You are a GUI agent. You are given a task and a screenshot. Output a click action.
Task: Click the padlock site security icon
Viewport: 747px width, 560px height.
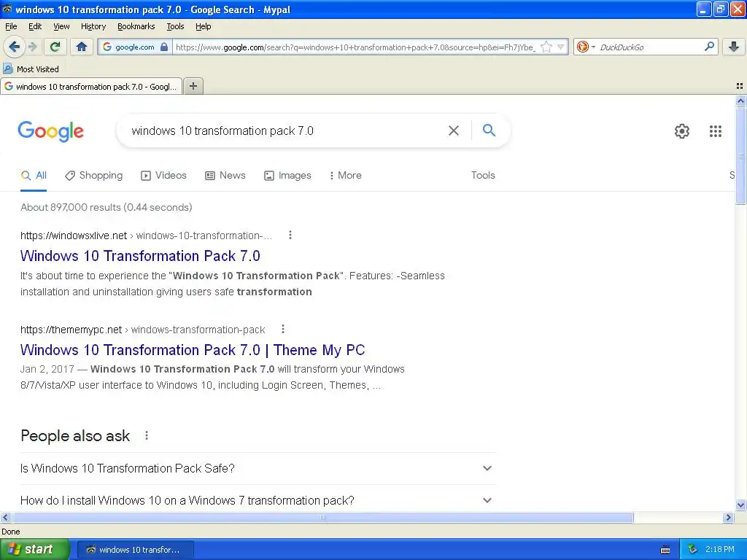point(164,47)
